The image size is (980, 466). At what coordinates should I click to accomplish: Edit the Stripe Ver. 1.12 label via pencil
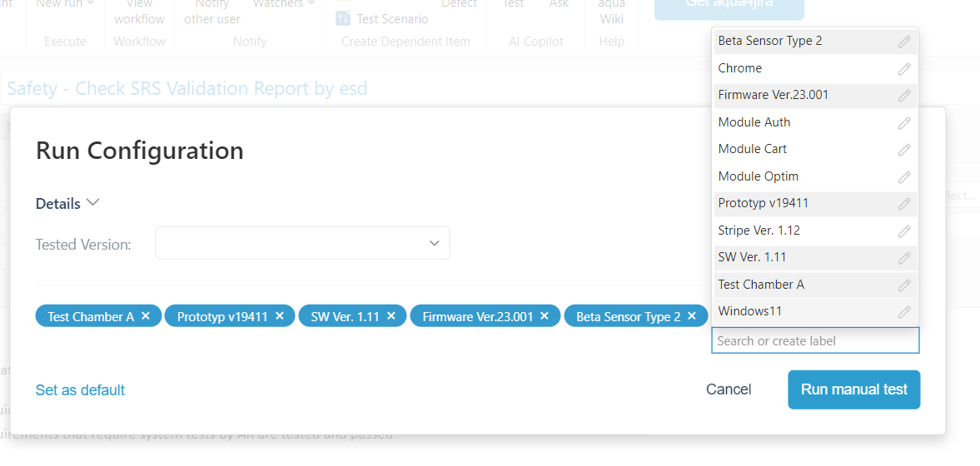pos(904,231)
